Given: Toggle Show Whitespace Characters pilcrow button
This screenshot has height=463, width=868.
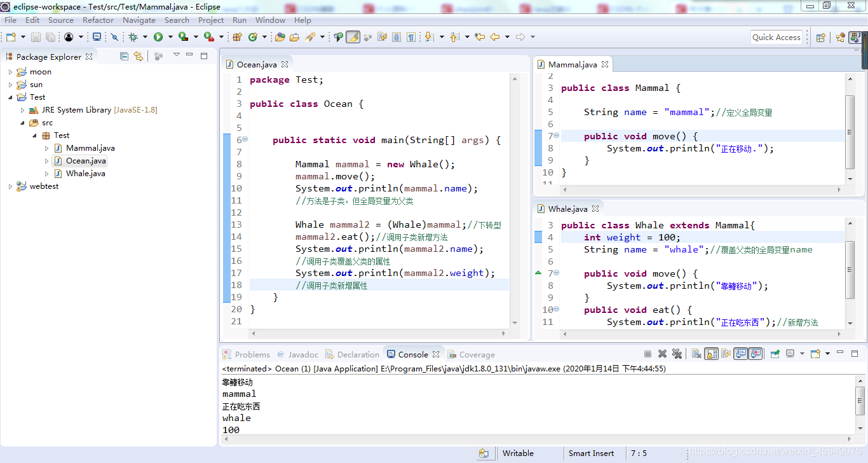Looking at the screenshot, I should tap(411, 37).
